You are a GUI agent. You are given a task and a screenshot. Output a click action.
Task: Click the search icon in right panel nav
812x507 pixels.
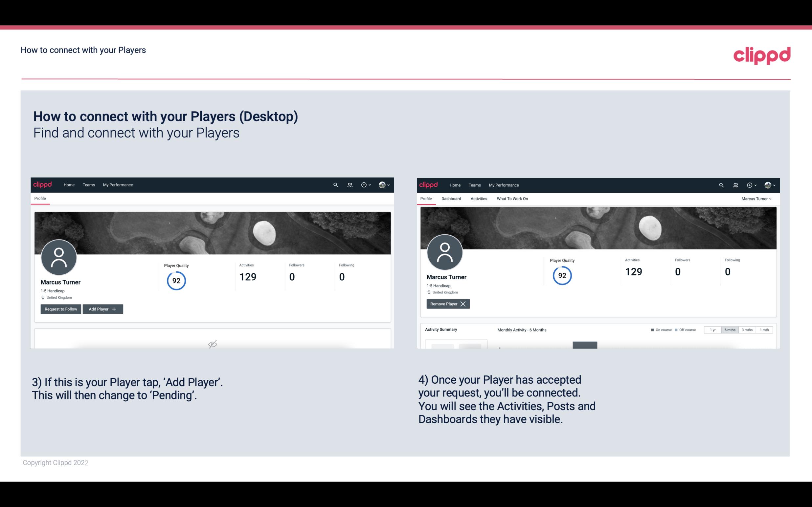(721, 185)
